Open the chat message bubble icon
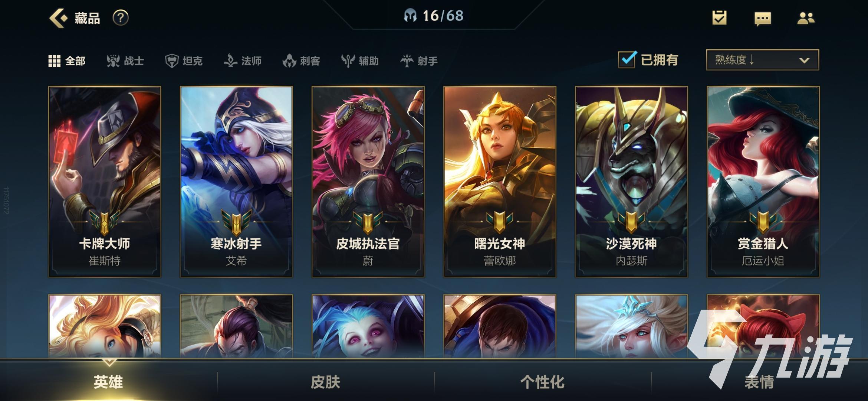Viewport: 868px width, 401px height. pos(763,19)
